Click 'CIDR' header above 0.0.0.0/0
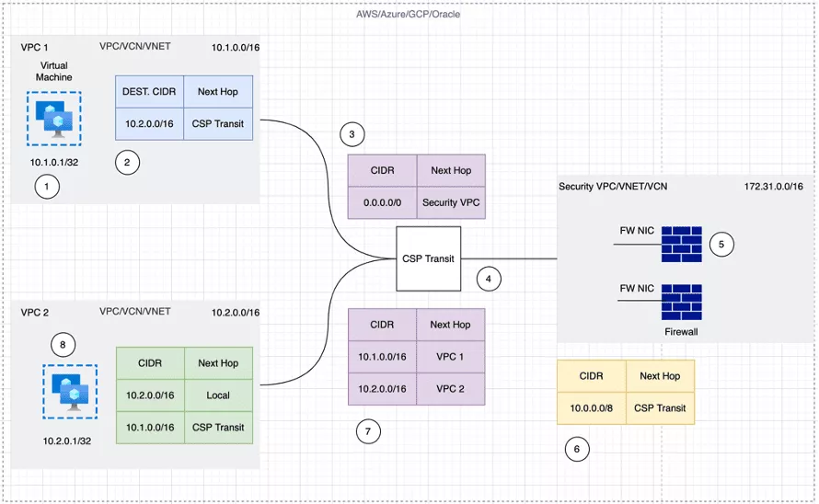Image resolution: width=819 pixels, height=504 pixels. tap(382, 171)
